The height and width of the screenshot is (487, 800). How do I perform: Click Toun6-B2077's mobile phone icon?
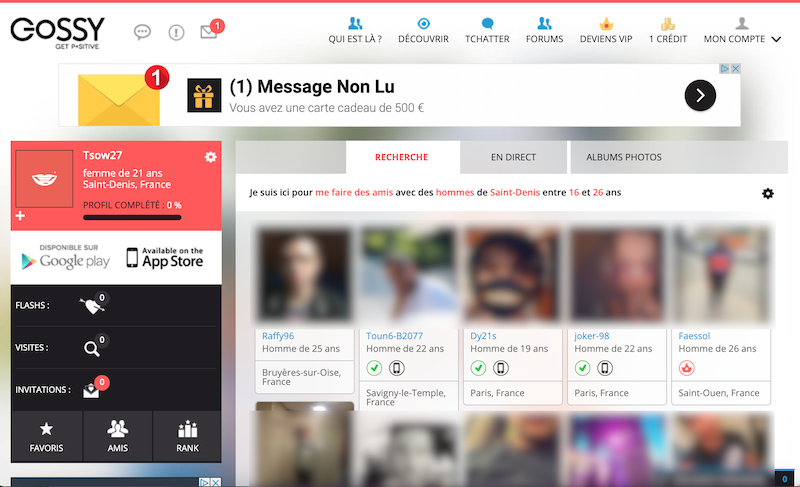pyautogui.click(x=397, y=368)
